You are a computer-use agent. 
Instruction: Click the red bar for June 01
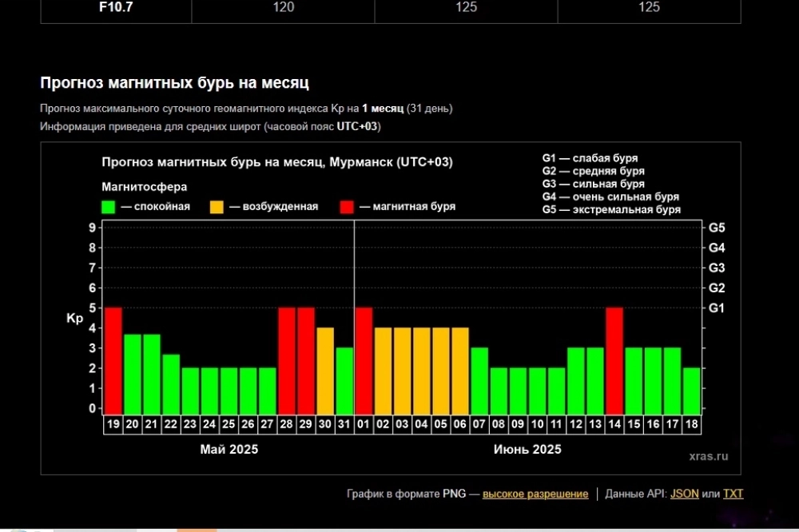click(x=364, y=361)
